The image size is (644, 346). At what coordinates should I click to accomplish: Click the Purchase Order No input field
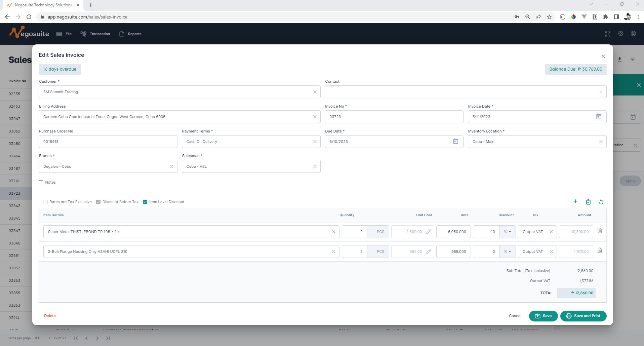tap(108, 142)
